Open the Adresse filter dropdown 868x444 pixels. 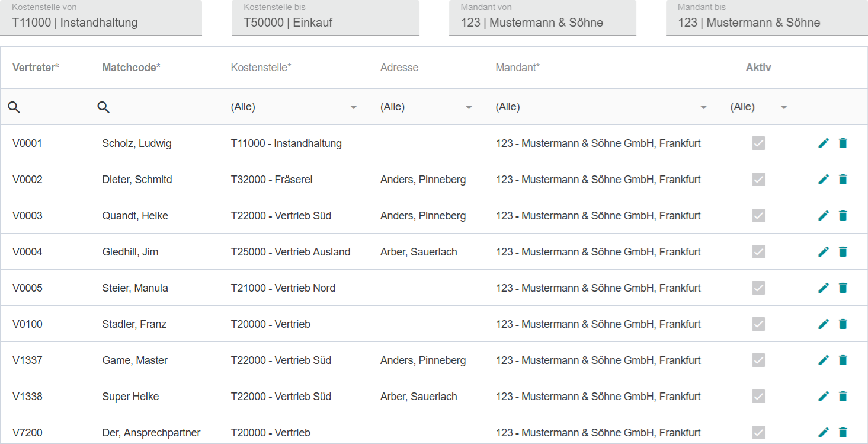click(427, 107)
